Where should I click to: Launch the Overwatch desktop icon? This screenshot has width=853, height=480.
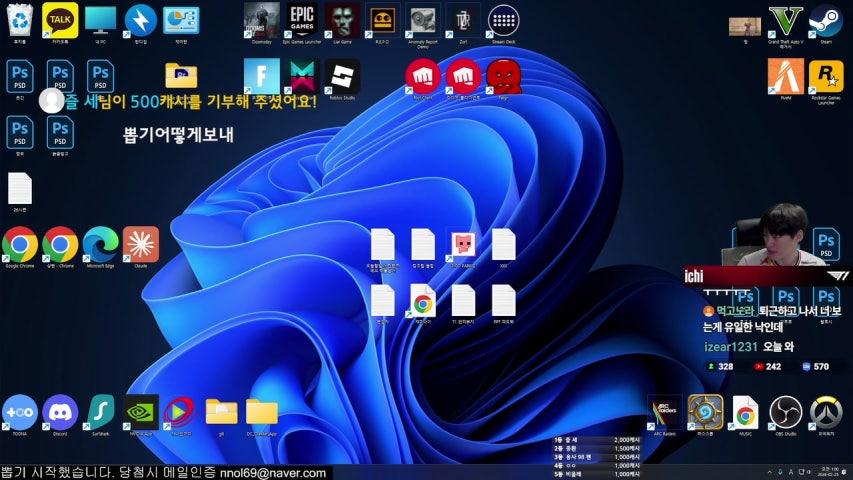pyautogui.click(x=826, y=411)
